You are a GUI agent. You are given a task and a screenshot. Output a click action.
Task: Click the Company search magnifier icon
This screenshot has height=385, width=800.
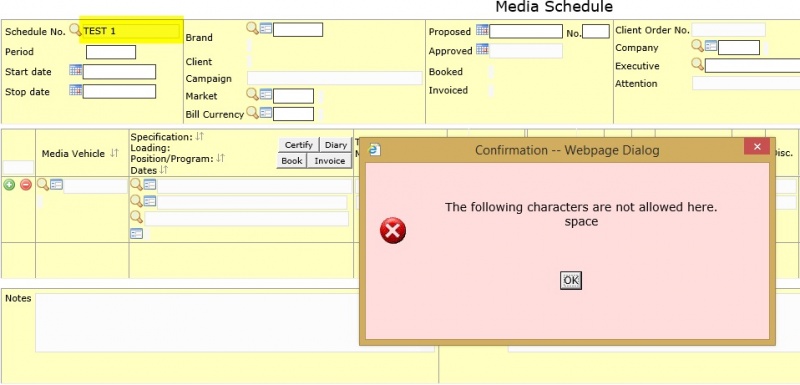point(697,46)
